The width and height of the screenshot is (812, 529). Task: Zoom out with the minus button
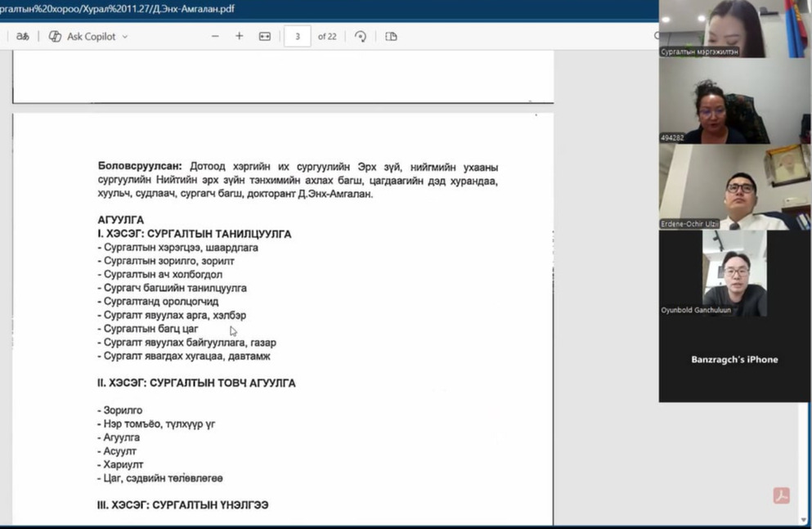point(215,36)
